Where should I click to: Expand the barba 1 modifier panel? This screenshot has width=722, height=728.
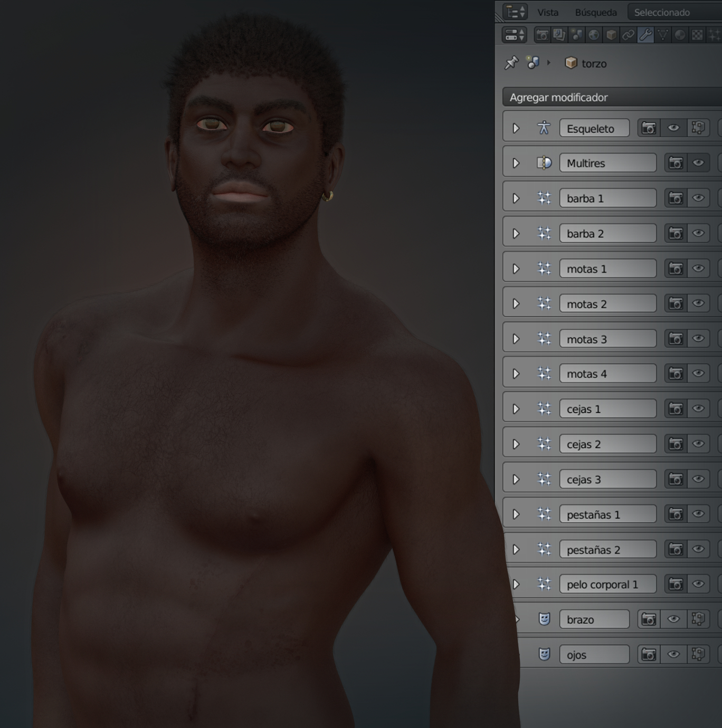[516, 198]
